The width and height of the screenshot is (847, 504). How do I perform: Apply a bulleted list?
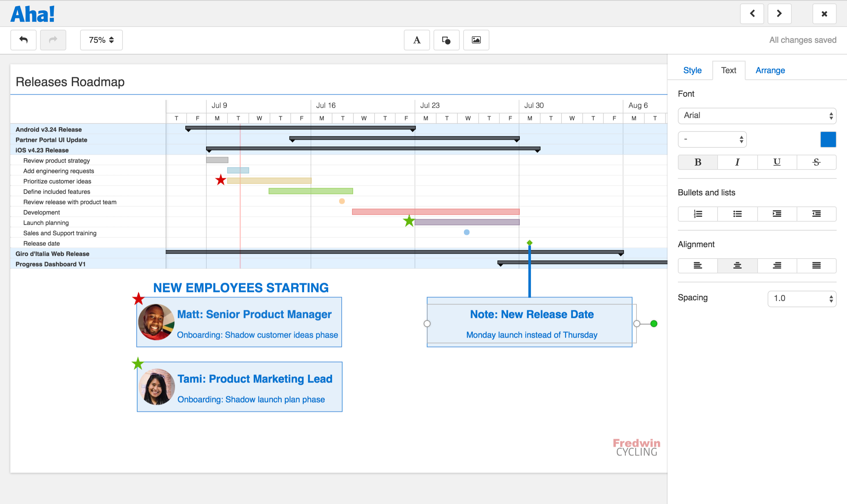(x=737, y=214)
